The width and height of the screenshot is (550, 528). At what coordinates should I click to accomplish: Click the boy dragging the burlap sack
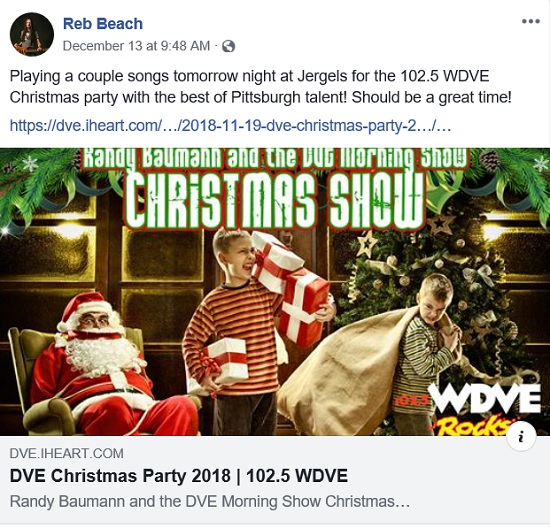[426, 349]
